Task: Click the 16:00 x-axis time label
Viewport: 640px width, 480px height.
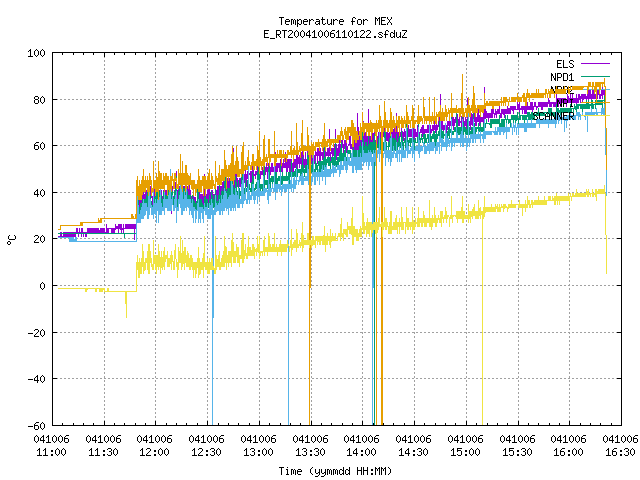Action: pyautogui.click(x=568, y=452)
